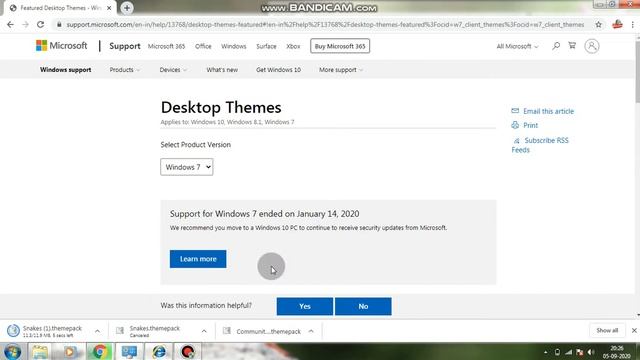The width and height of the screenshot is (640, 360).
Task: Click the address bar URL
Action: tap(325, 24)
